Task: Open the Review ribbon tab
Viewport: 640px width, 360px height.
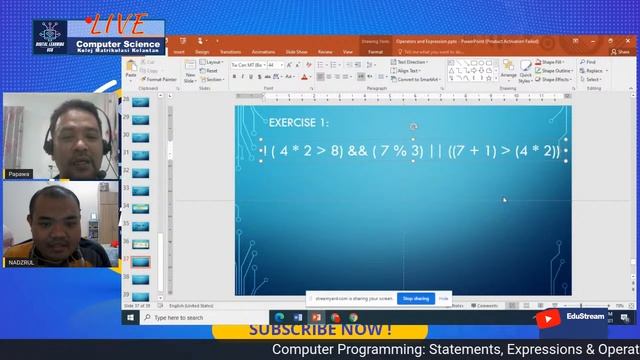Action: 325,52
